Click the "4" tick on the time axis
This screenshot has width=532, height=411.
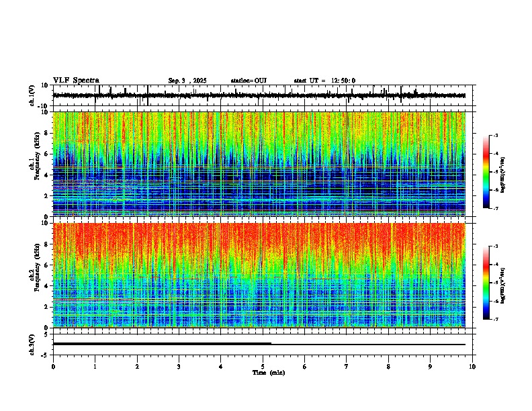[x=221, y=367]
